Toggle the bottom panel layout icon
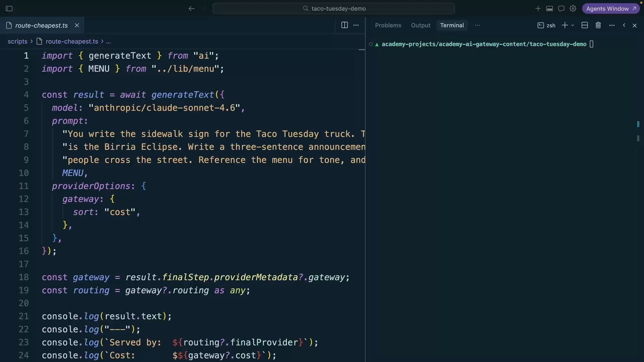 point(549,9)
